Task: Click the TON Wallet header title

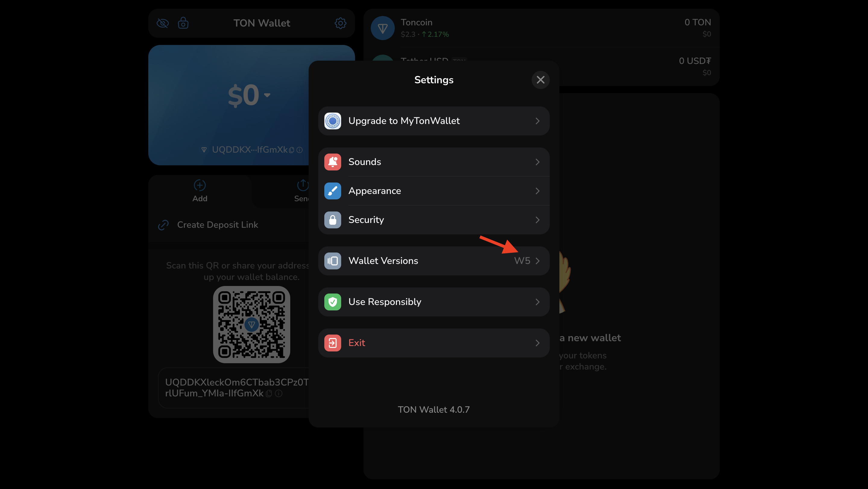Action: click(x=262, y=23)
